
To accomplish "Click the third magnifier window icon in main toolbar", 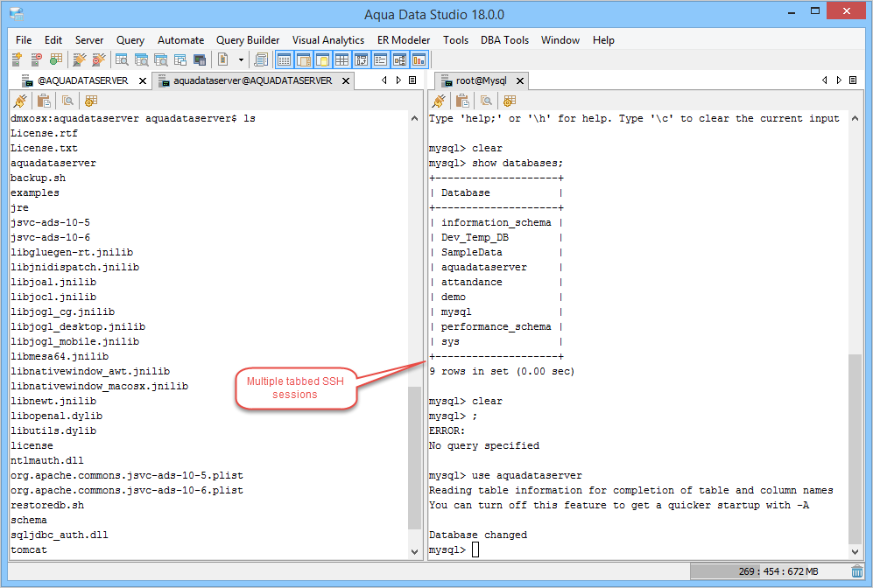I will [x=161, y=59].
